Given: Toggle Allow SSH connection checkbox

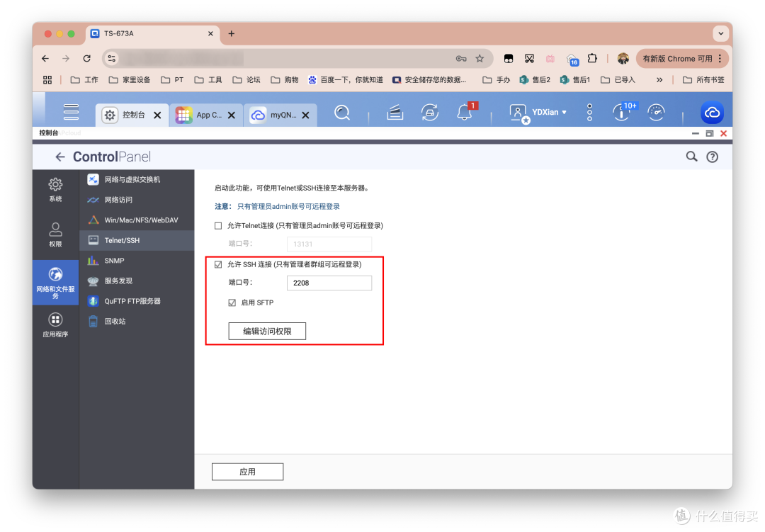Looking at the screenshot, I should [x=218, y=264].
